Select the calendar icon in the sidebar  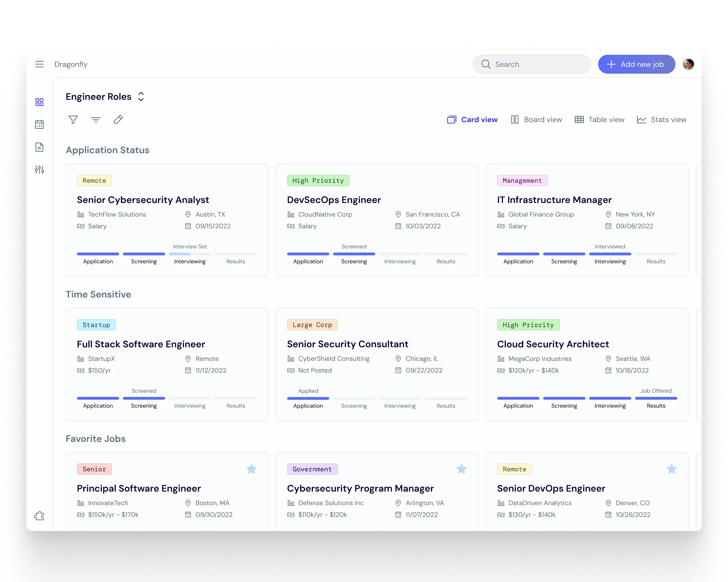tap(39, 124)
